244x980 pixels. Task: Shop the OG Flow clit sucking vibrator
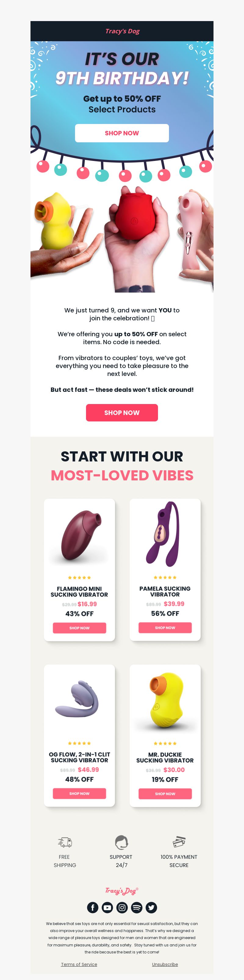(x=79, y=794)
